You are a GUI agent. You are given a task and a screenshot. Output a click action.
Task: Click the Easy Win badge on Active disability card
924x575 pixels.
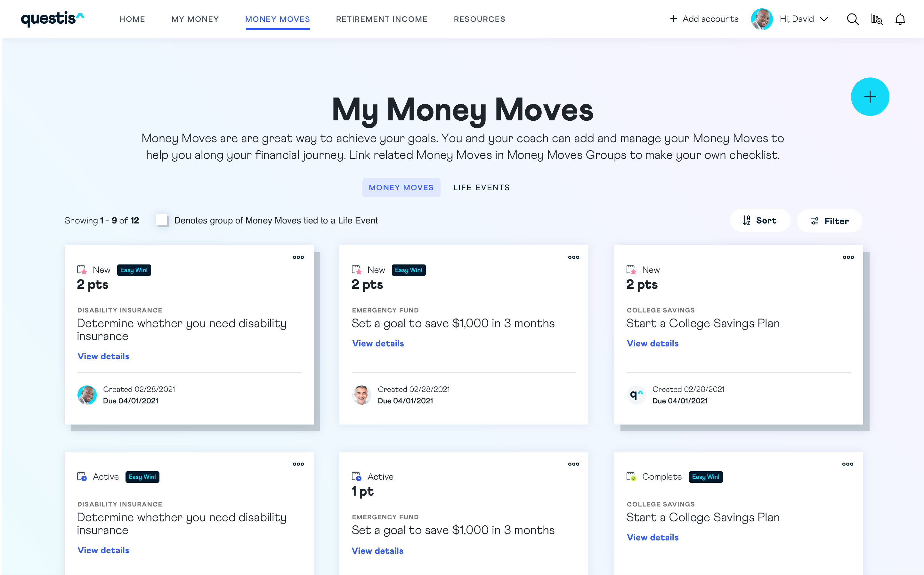pyautogui.click(x=142, y=477)
